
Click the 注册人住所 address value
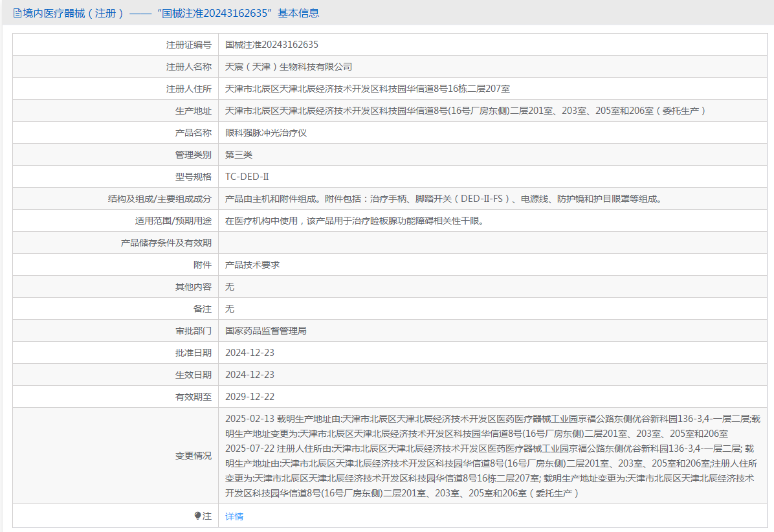[368, 89]
